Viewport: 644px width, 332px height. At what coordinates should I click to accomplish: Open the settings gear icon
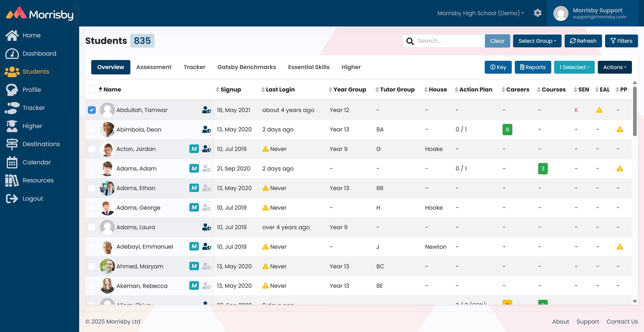coord(537,13)
